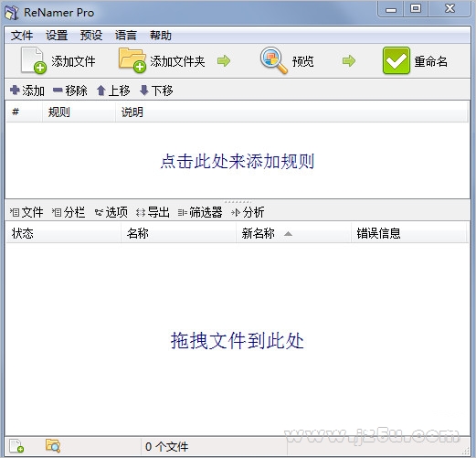This screenshot has width=476, height=458.
Task: Click the 规则 column header
Action: 79,112
